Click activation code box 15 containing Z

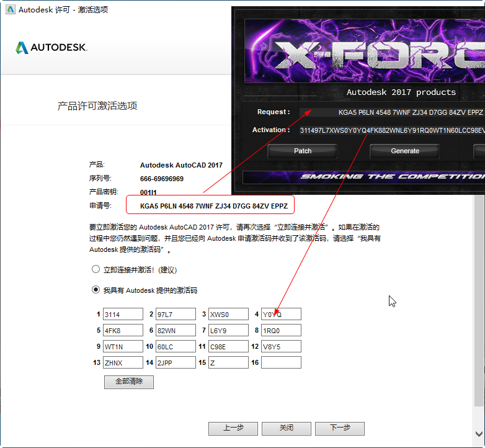click(228, 363)
